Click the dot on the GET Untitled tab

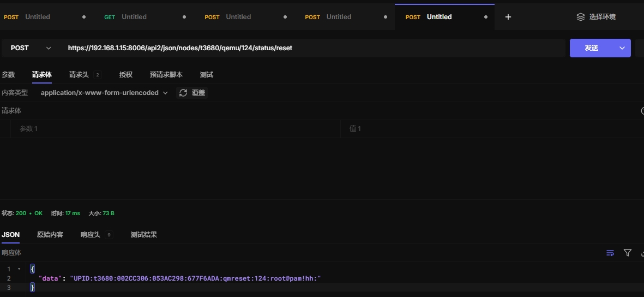184,17
